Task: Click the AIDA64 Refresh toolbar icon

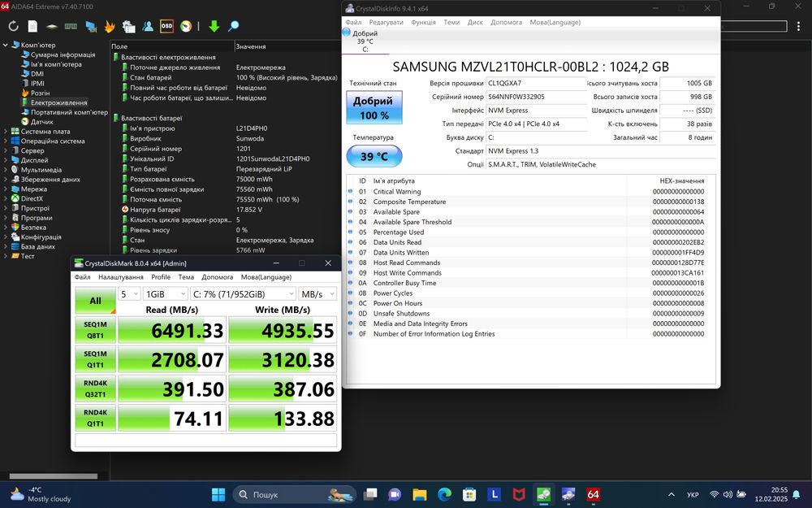Action: (x=14, y=26)
